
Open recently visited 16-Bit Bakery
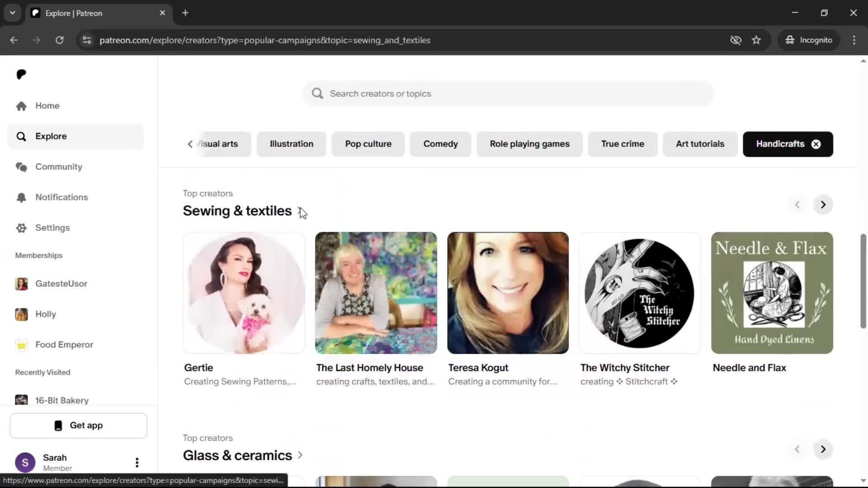pyautogui.click(x=75, y=400)
